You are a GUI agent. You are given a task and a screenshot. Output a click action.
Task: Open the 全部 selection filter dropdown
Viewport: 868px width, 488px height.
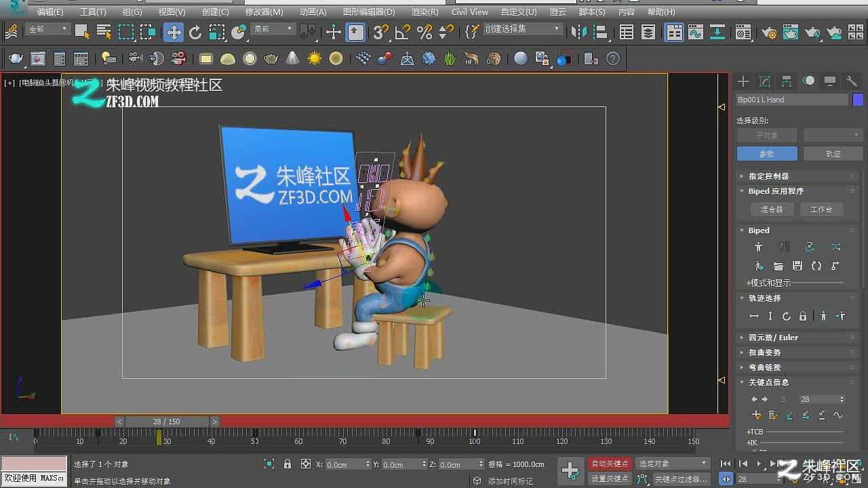point(48,29)
